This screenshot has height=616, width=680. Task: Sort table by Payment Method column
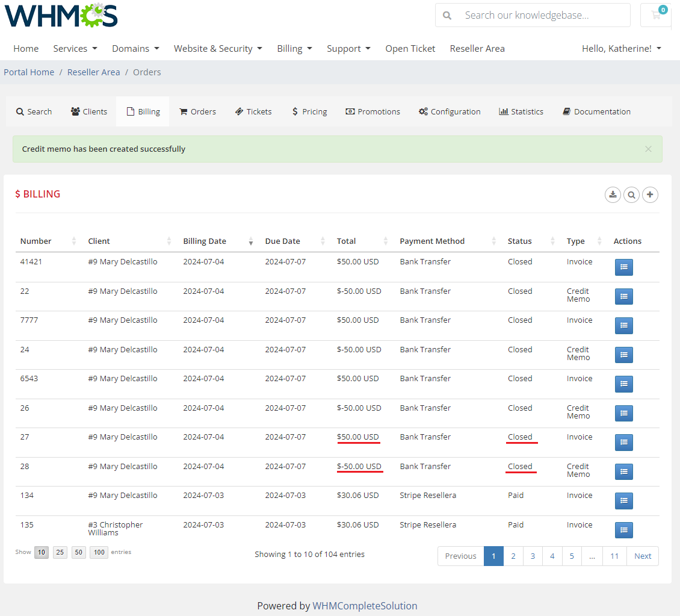coord(448,241)
